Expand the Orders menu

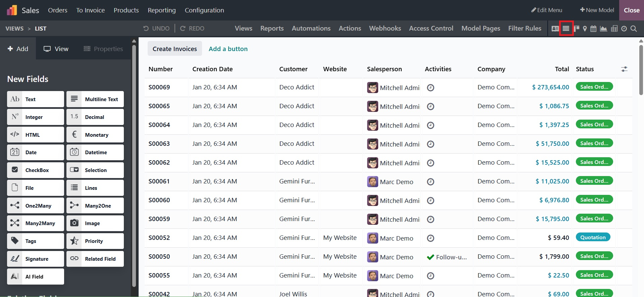point(58,10)
